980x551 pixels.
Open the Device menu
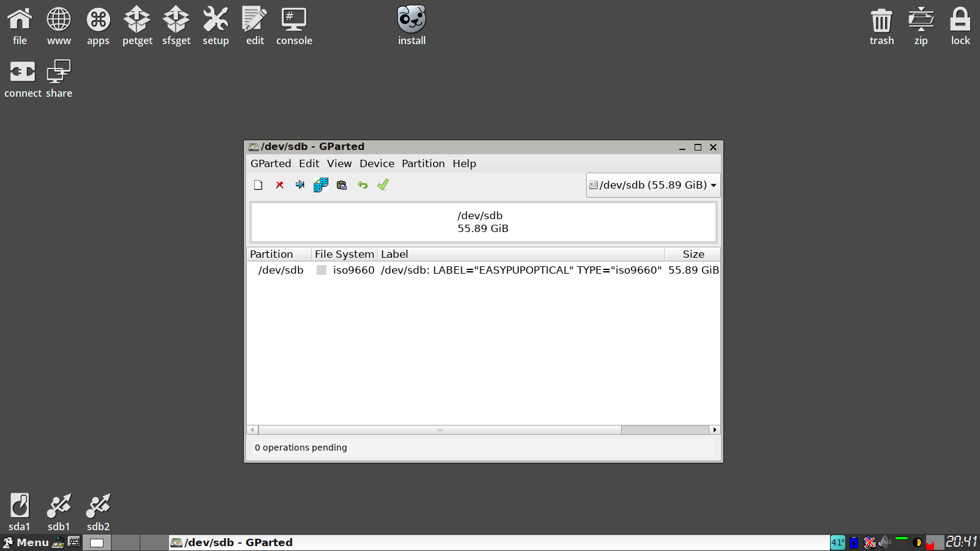pyautogui.click(x=377, y=163)
